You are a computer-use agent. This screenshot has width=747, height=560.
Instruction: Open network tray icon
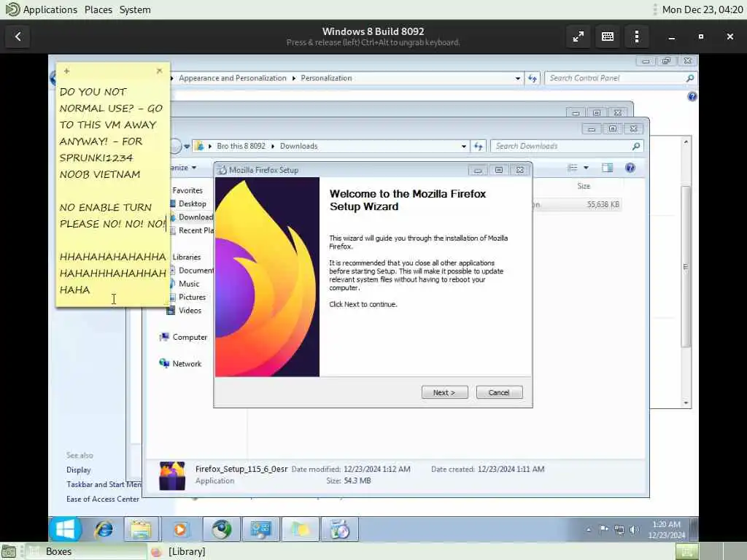pyautogui.click(x=619, y=529)
